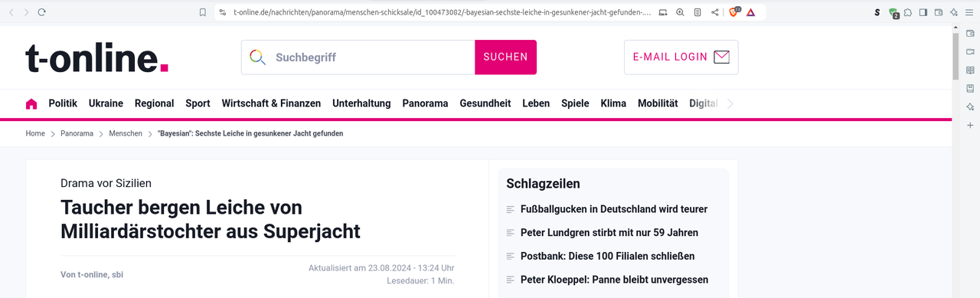Open bookmarks icon in sidebar
980x298 pixels.
tap(970, 88)
